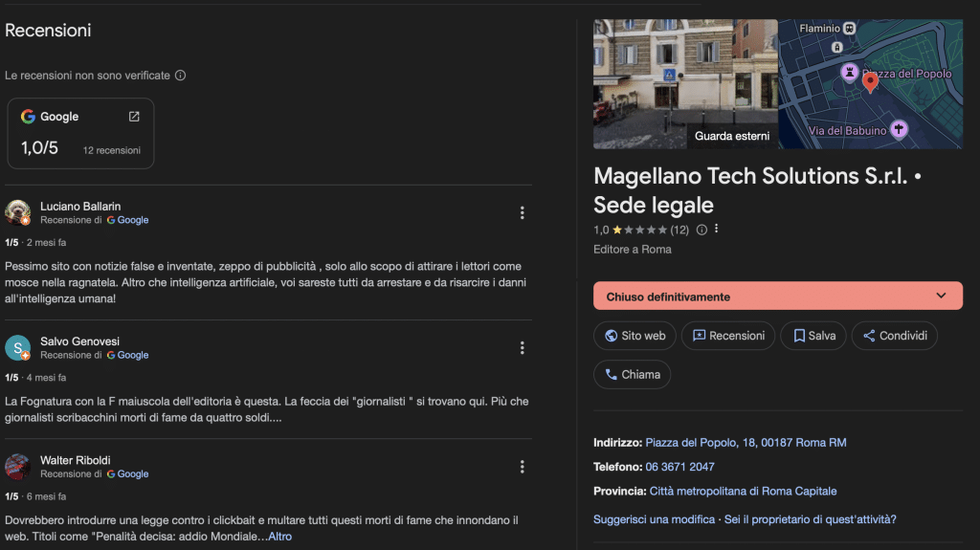Open Città metropolitana di Roma Capitale link
Image resolution: width=980 pixels, height=550 pixels.
pyautogui.click(x=743, y=492)
